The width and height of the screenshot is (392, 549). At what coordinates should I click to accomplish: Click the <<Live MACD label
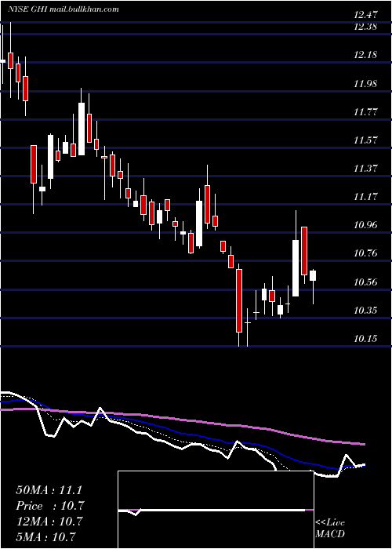[x=330, y=529]
